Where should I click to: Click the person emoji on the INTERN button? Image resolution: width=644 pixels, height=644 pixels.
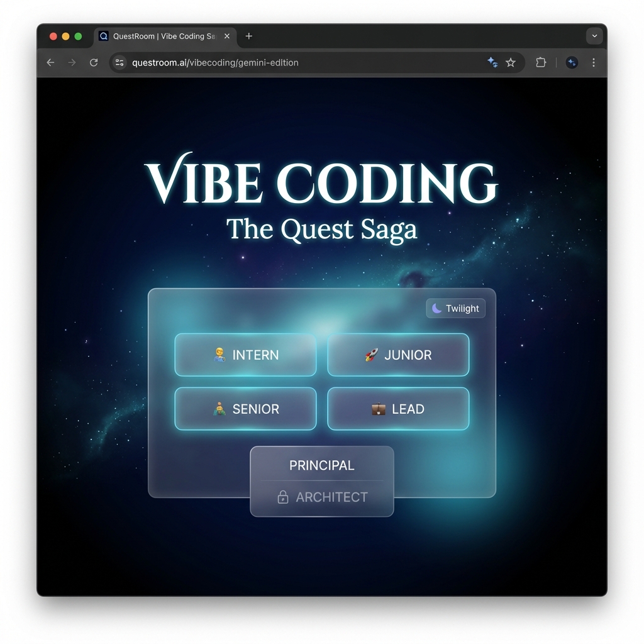point(220,355)
